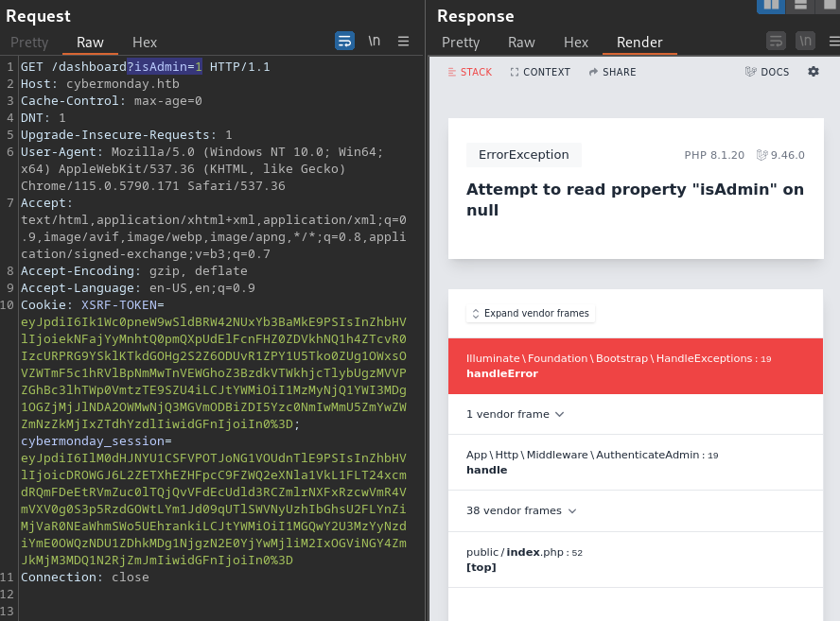The image size is (840, 621).
Task: Expand vendor frames
Action: coord(531,313)
